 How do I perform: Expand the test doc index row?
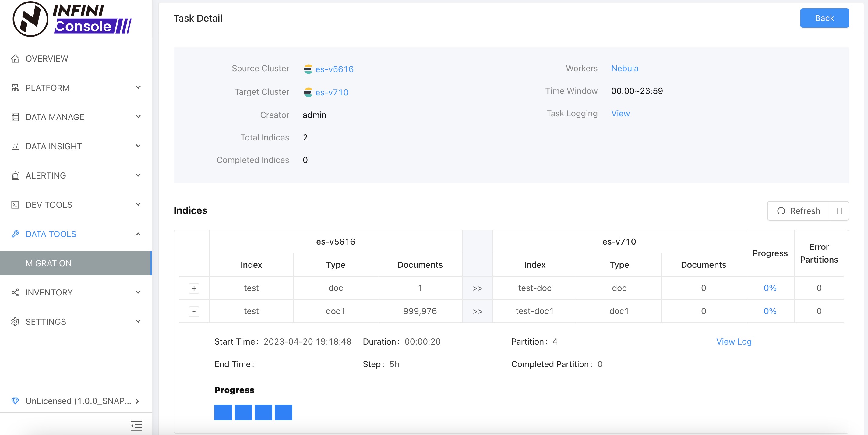(x=194, y=288)
